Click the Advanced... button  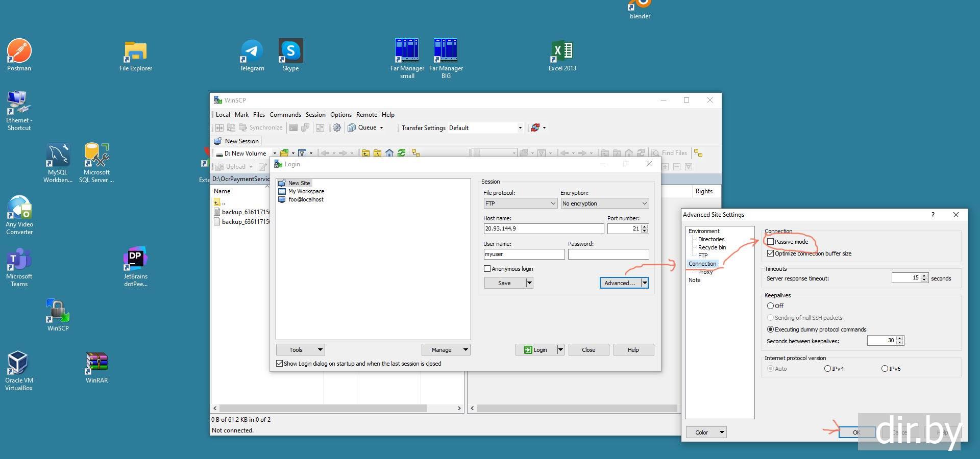point(619,283)
